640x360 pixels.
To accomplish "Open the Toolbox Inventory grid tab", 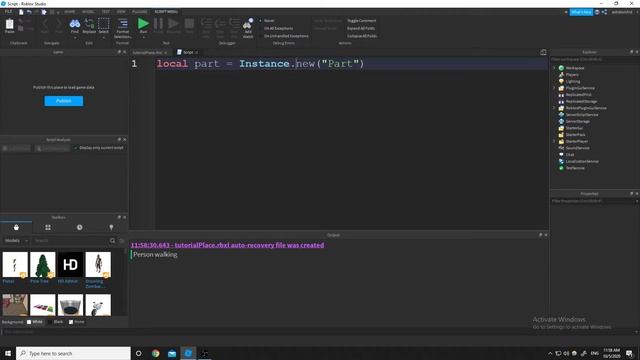I will [48, 227].
